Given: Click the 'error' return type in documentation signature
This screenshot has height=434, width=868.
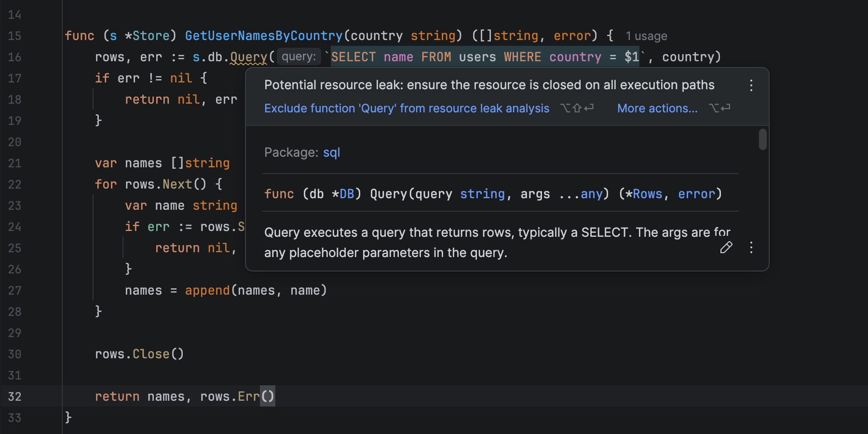Looking at the screenshot, I should 696,194.
